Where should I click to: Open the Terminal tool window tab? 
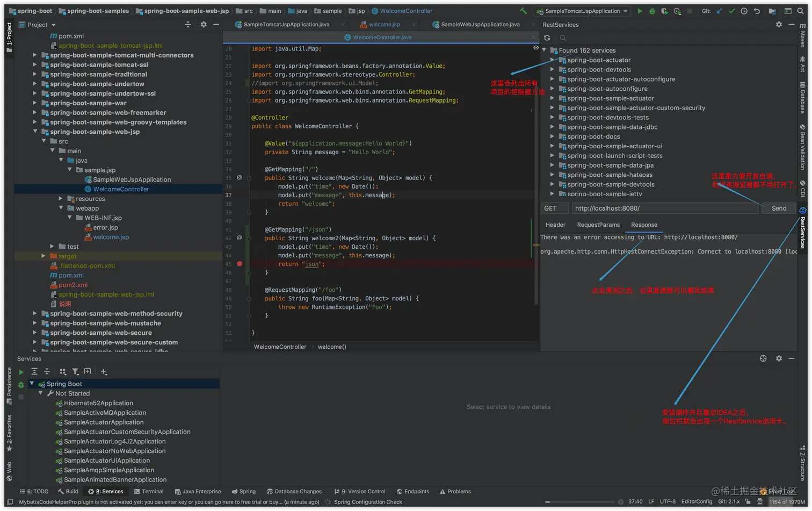[149, 492]
